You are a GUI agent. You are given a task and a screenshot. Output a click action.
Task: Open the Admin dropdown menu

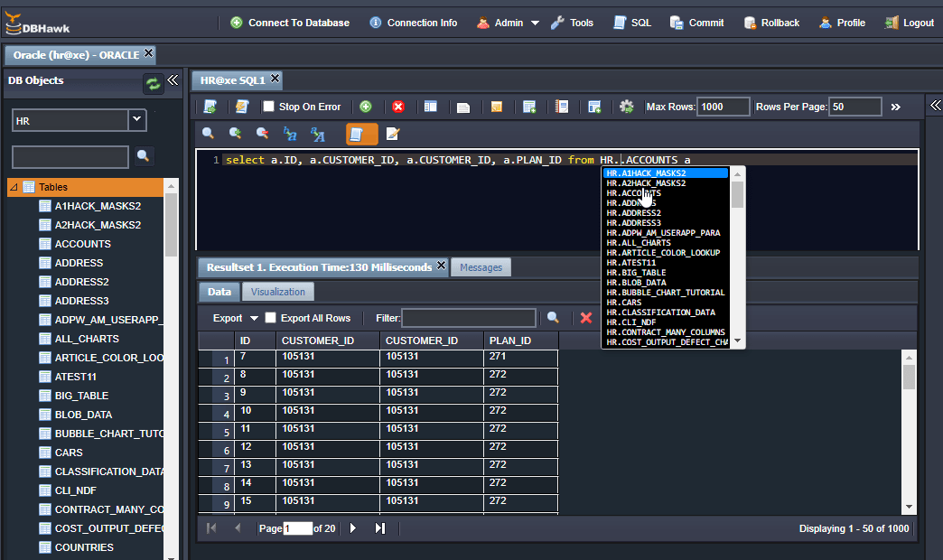(x=535, y=23)
